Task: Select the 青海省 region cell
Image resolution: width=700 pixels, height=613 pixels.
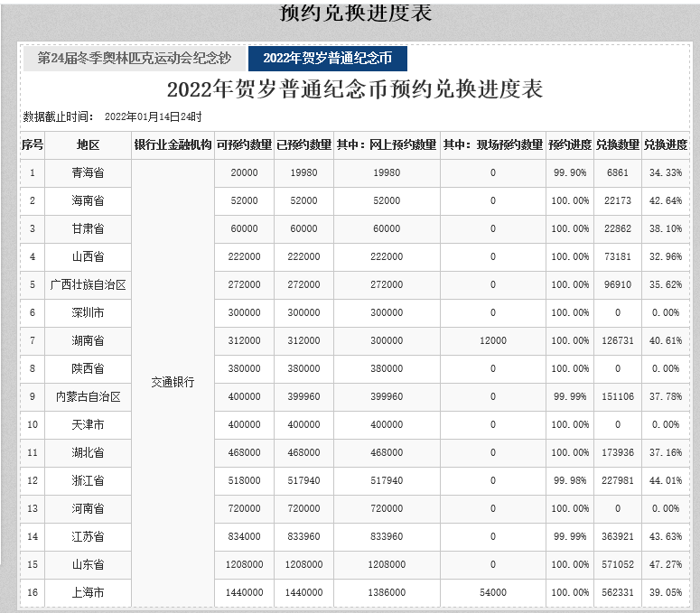Action: 88,172
